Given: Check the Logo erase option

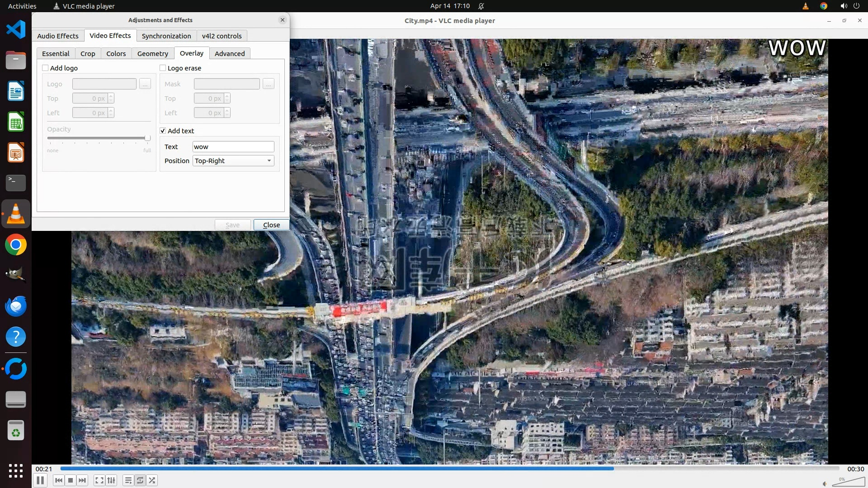Looking at the screenshot, I should click(x=163, y=68).
